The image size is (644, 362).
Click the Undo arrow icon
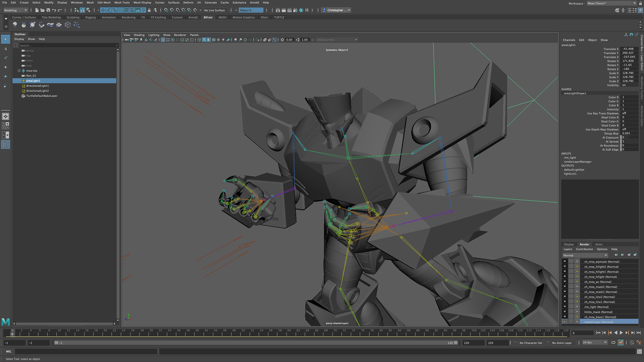point(54,10)
